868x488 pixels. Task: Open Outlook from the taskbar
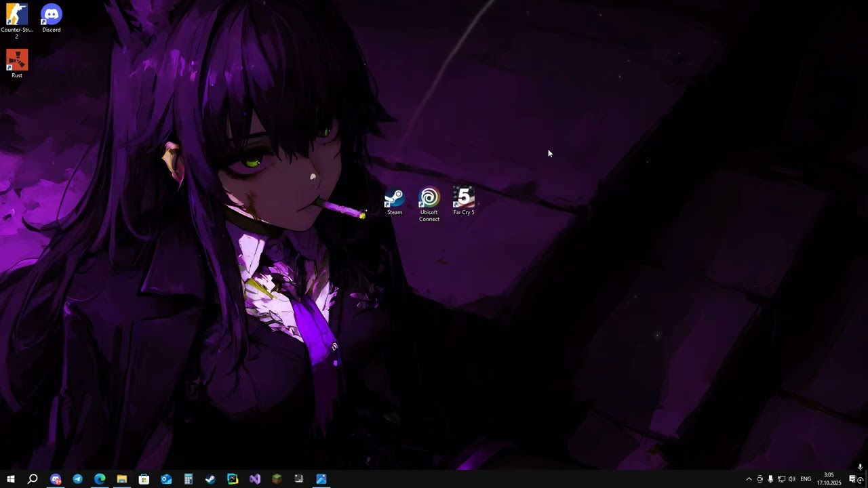click(166, 479)
